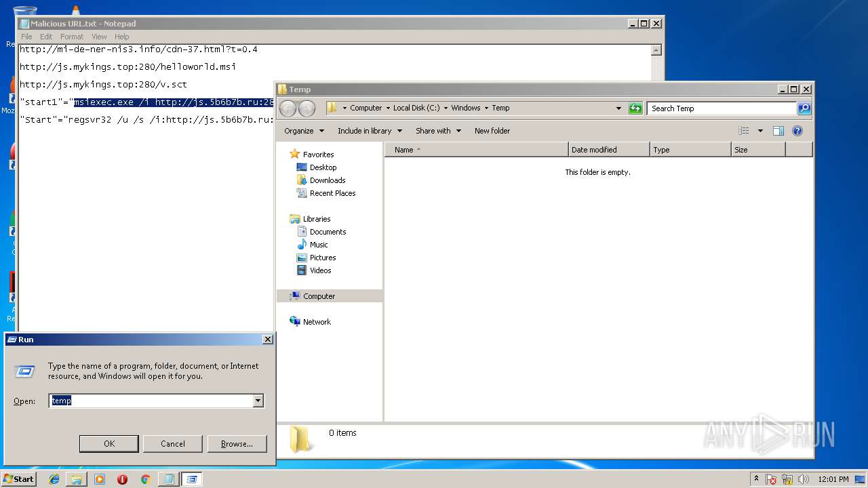Open Action Center flag in tray
The height and width of the screenshot is (488, 868).
[x=771, y=479]
